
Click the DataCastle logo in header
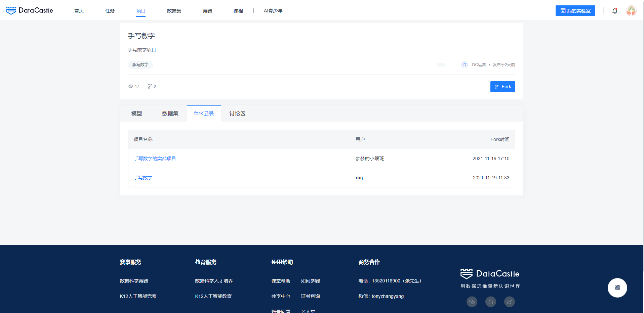30,10
